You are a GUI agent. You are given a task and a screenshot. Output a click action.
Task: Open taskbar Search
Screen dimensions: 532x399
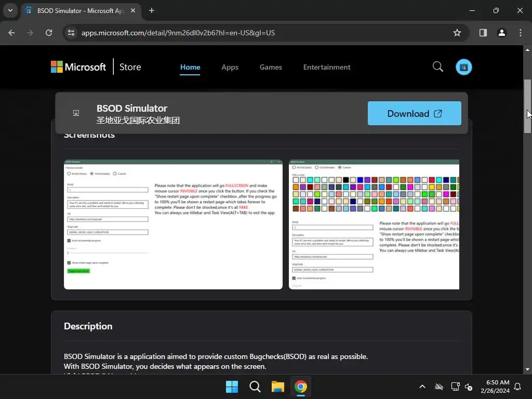255,387
